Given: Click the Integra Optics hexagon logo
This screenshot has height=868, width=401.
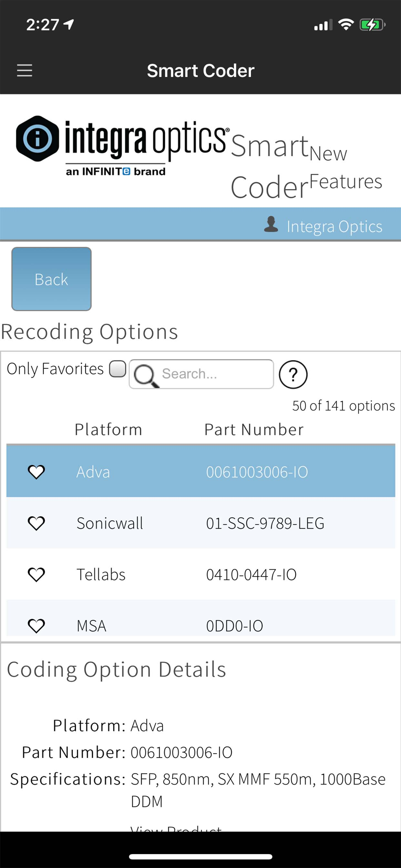Looking at the screenshot, I should coord(37,139).
